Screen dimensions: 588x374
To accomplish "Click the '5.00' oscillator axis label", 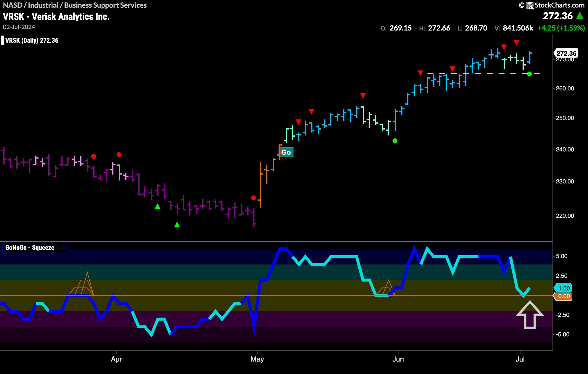I will (562, 256).
